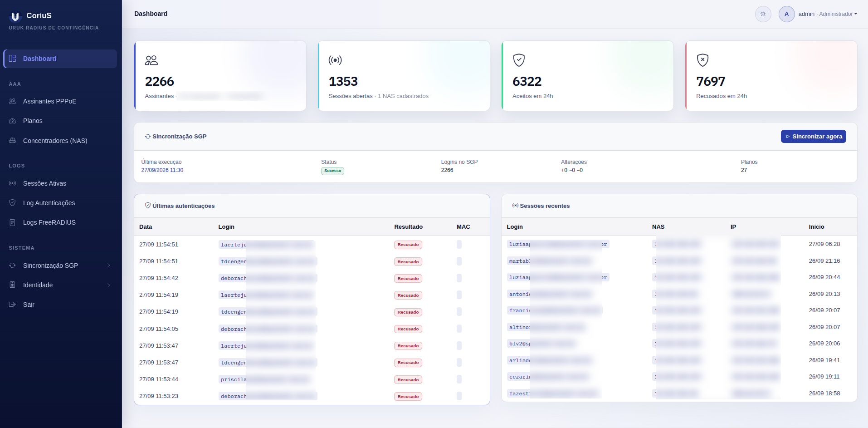Click the Recusados em 24h shield-x icon
The width and height of the screenshot is (868, 428).
point(702,60)
